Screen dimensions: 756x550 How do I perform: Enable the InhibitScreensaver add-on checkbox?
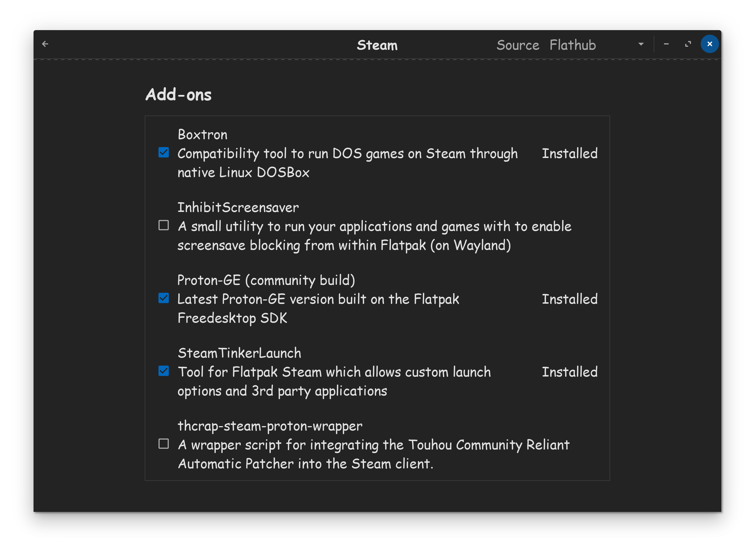(x=163, y=225)
